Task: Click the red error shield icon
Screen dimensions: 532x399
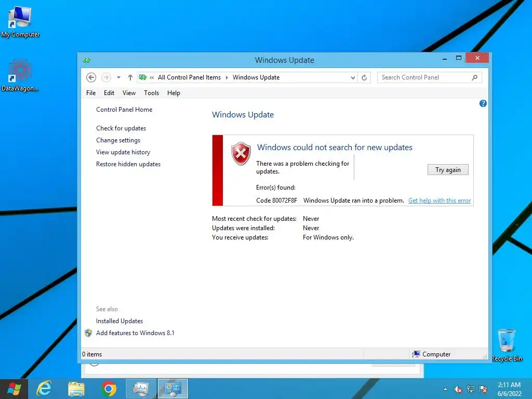Action: click(241, 153)
